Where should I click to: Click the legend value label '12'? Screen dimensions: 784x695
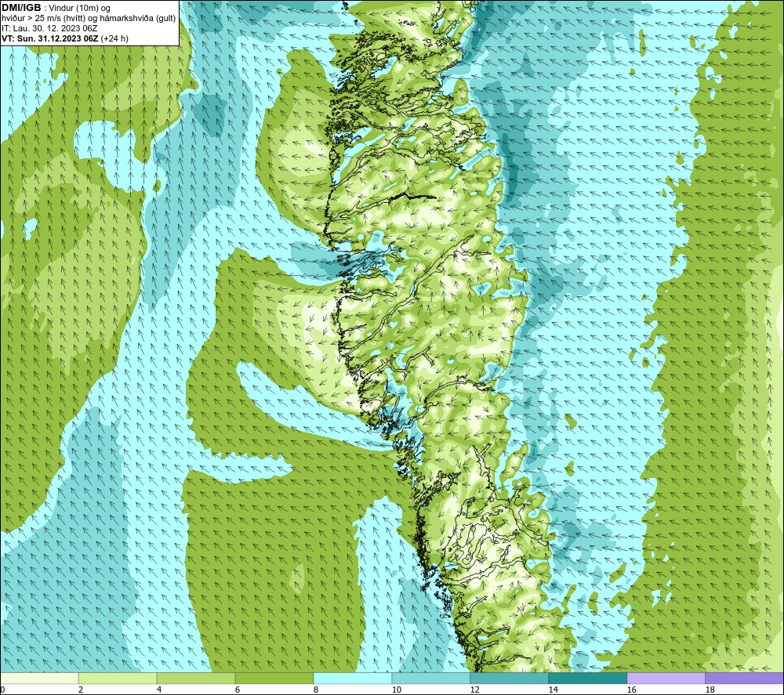[474, 690]
